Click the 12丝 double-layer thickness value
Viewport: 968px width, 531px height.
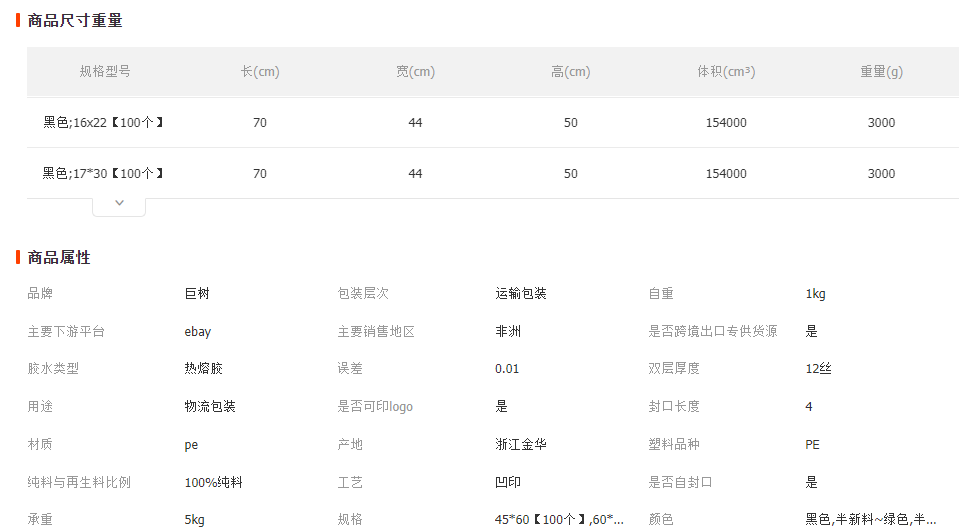pos(818,369)
